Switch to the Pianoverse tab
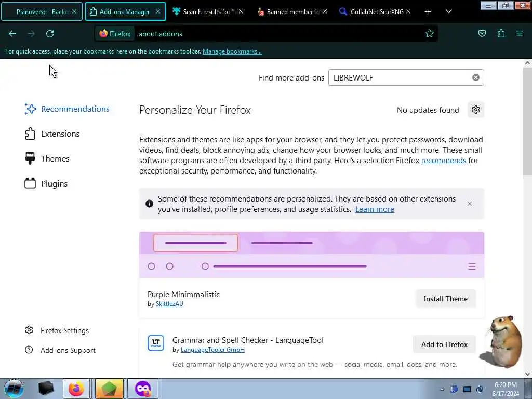Image resolution: width=532 pixels, height=399 pixels. click(42, 11)
